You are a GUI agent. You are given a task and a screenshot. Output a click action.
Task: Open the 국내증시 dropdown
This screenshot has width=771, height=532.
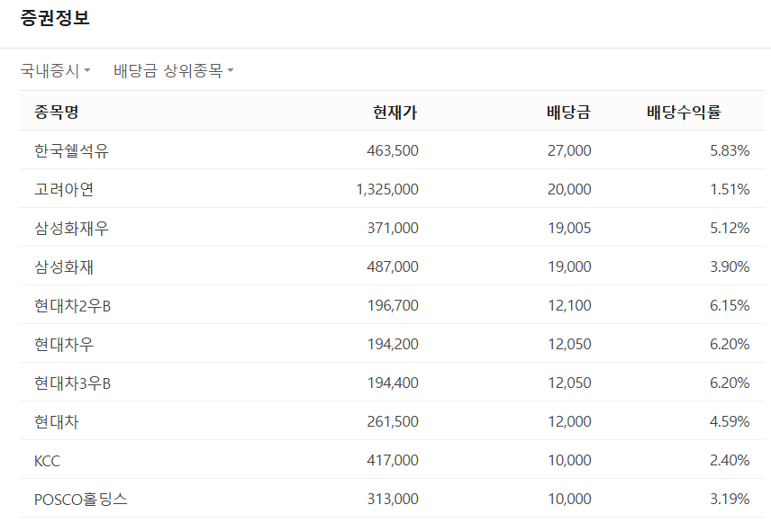[x=55, y=71]
